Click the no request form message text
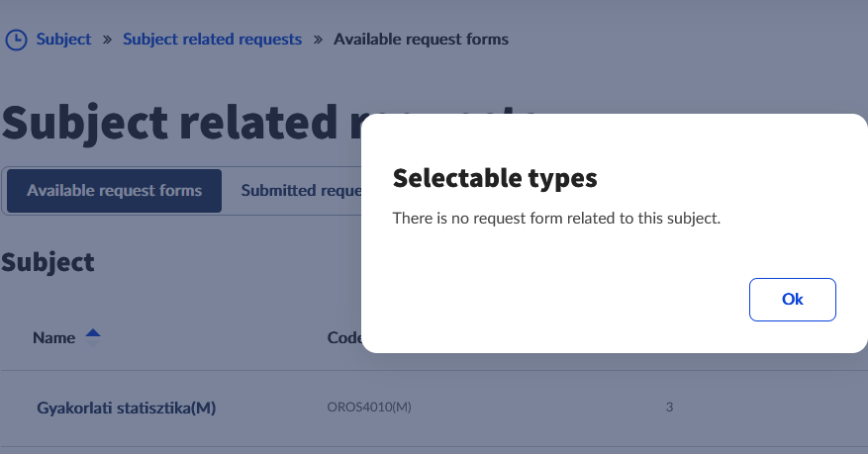The height and width of the screenshot is (454, 868). click(556, 218)
